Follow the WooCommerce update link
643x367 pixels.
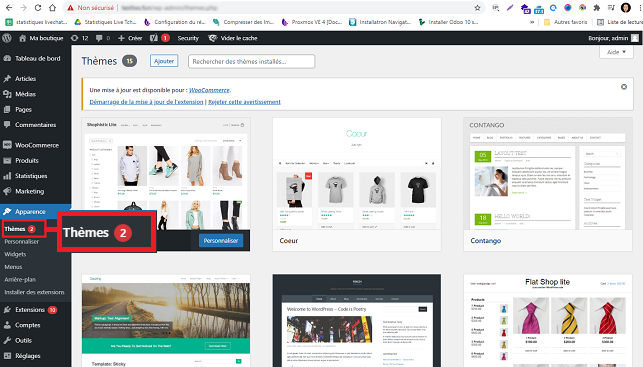pyautogui.click(x=209, y=90)
